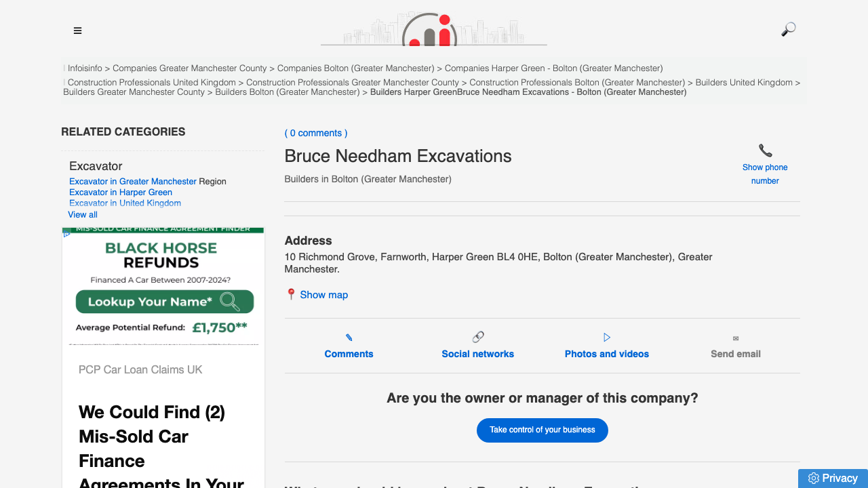Select the pencil Comments icon
This screenshot has width=868, height=488.
(349, 337)
